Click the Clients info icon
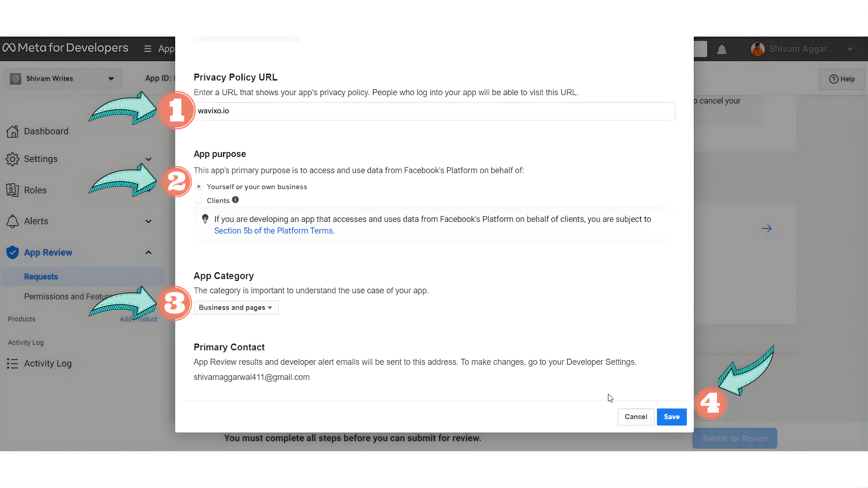Viewport: 868px width, 488px height. pos(235,200)
